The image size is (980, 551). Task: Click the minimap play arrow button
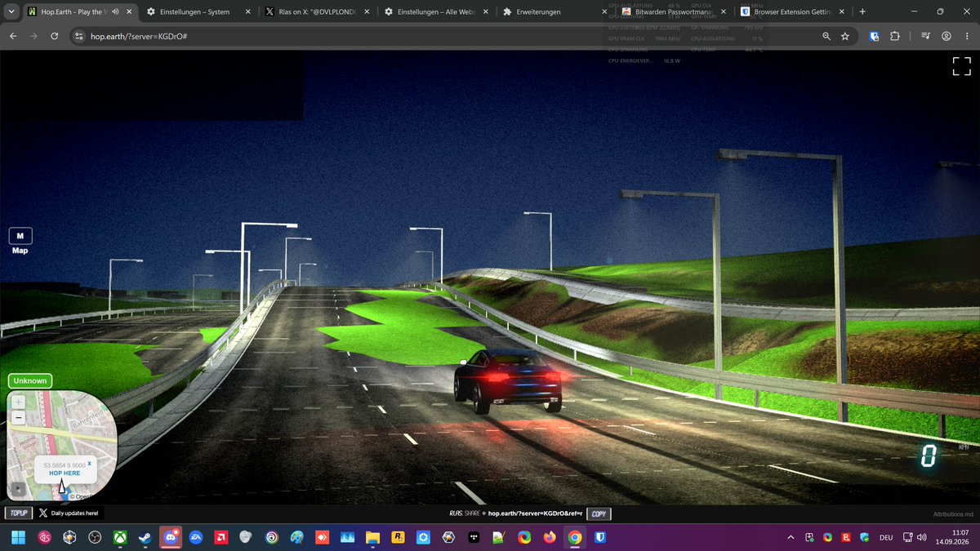[x=20, y=488]
